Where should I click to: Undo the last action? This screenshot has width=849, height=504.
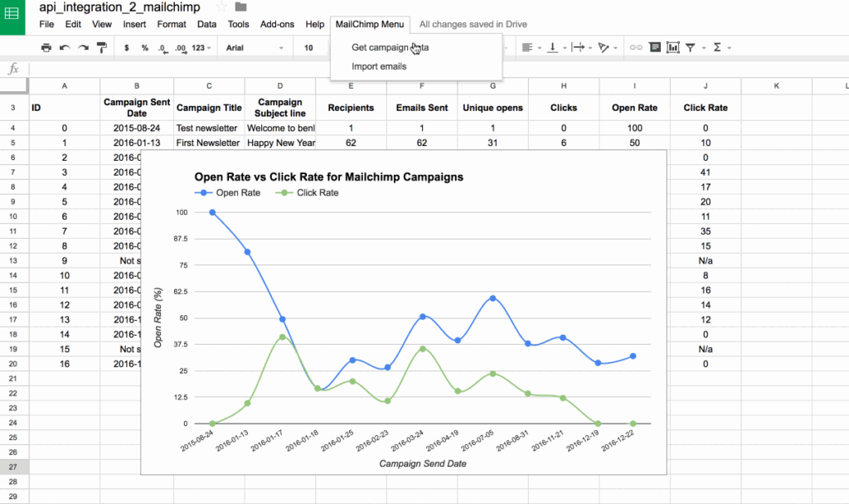tap(65, 47)
